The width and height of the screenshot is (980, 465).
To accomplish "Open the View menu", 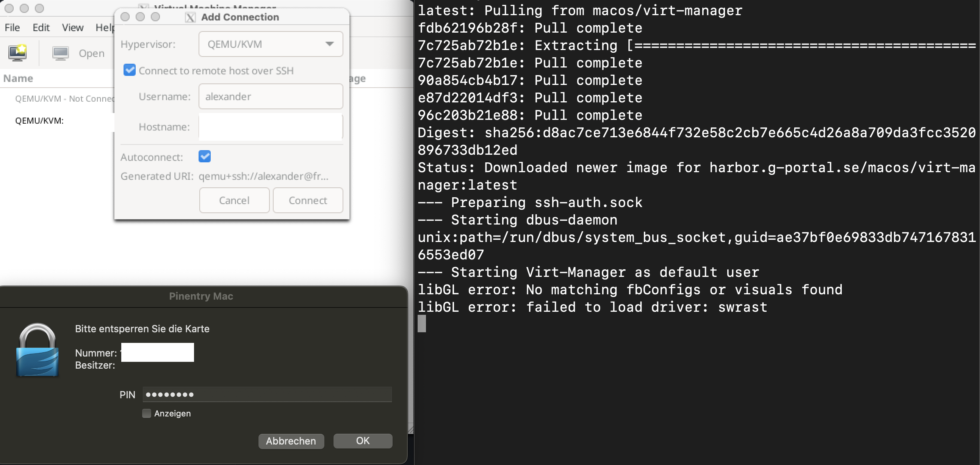I will click(73, 27).
